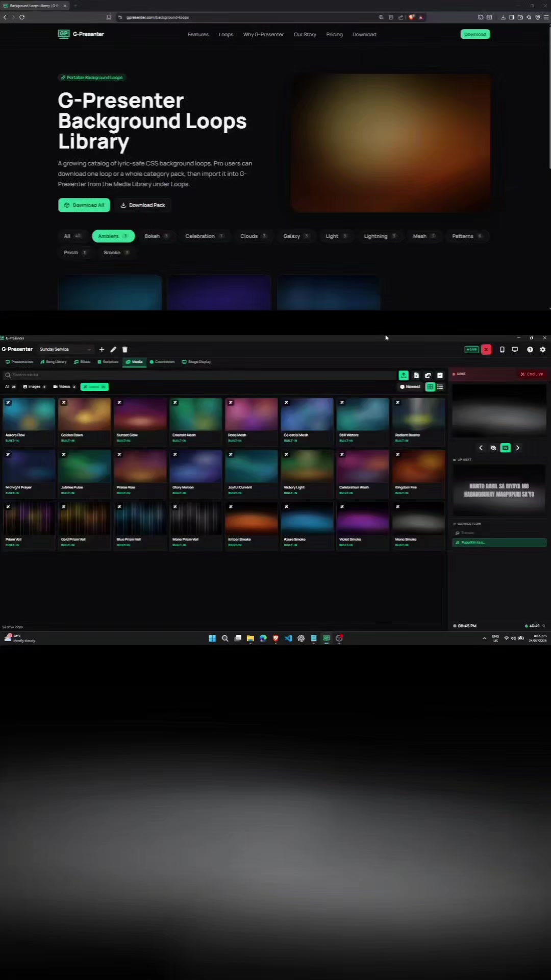Screen dimensions: 551x980
Task: Click the browser bookmark icon left of URL
Action: coord(109,17)
